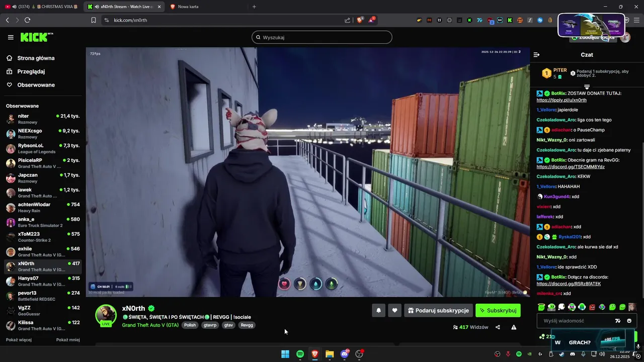Click the share stream icon

498,327
